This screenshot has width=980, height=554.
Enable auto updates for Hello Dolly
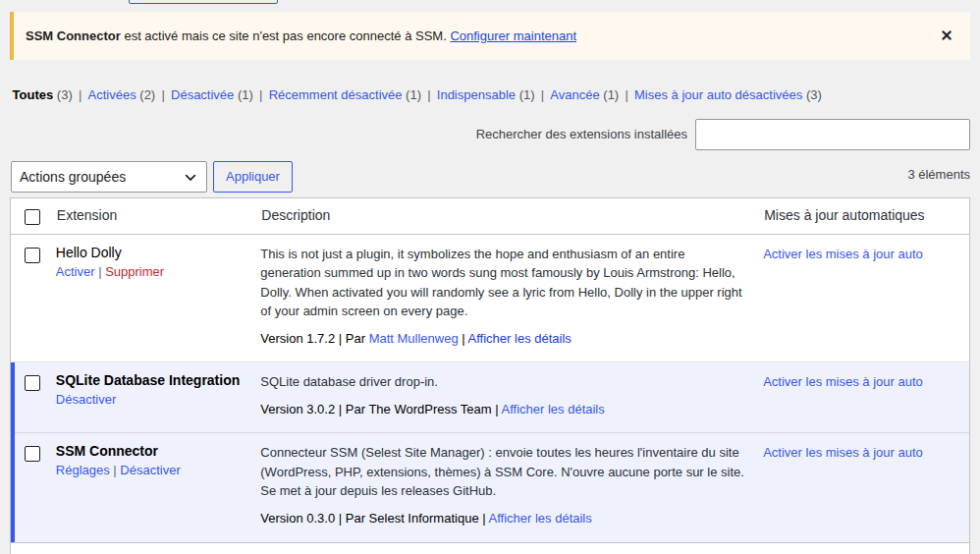coord(843,254)
